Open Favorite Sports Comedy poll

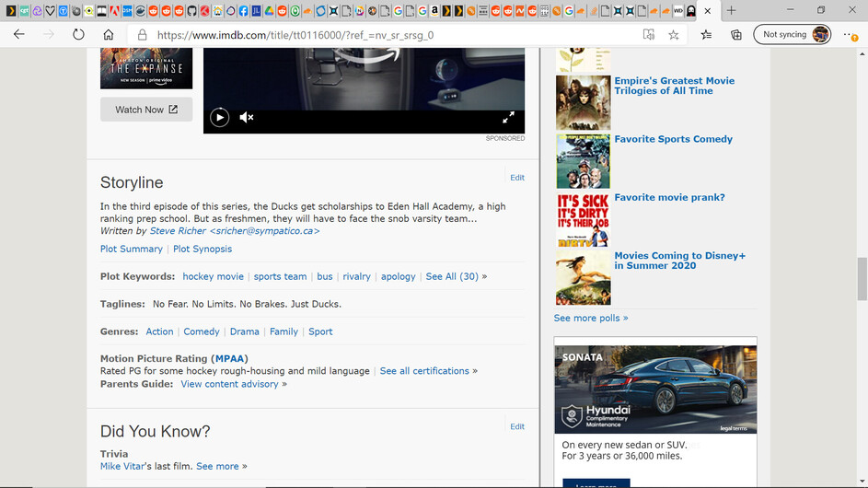click(673, 139)
